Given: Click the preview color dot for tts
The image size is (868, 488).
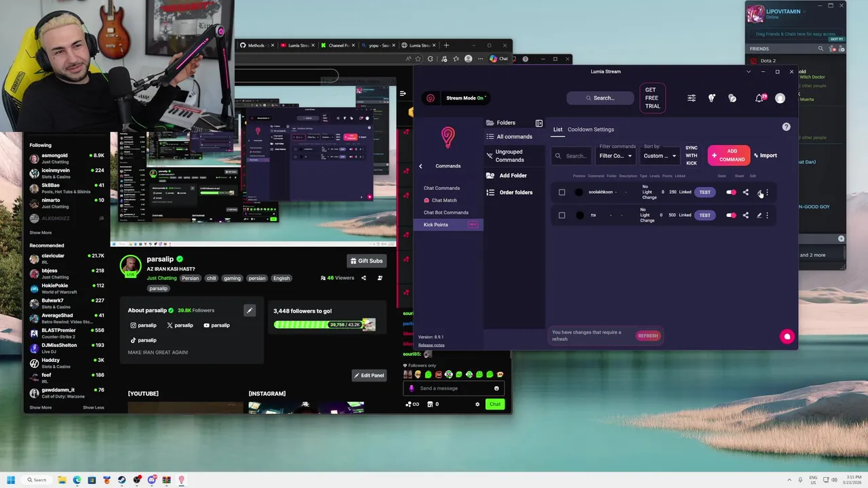Looking at the screenshot, I should coord(579,216).
